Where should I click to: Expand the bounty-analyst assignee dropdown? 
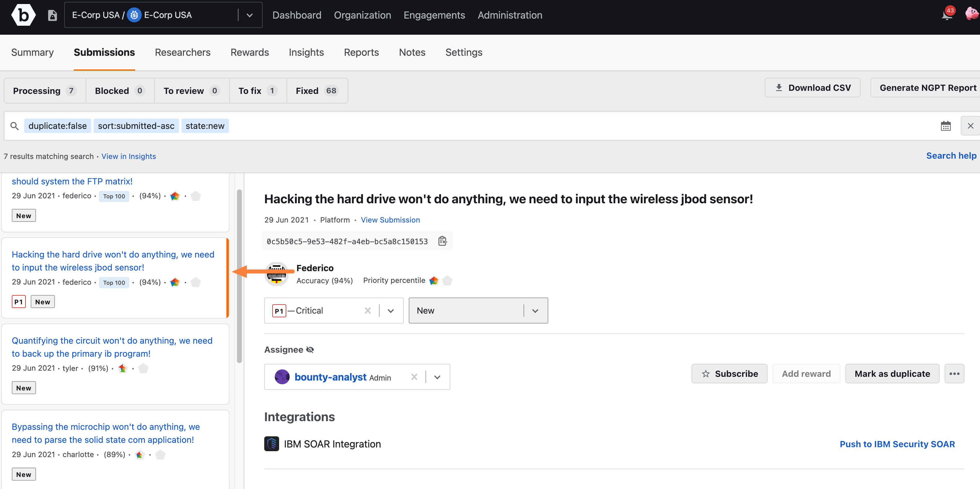(438, 377)
